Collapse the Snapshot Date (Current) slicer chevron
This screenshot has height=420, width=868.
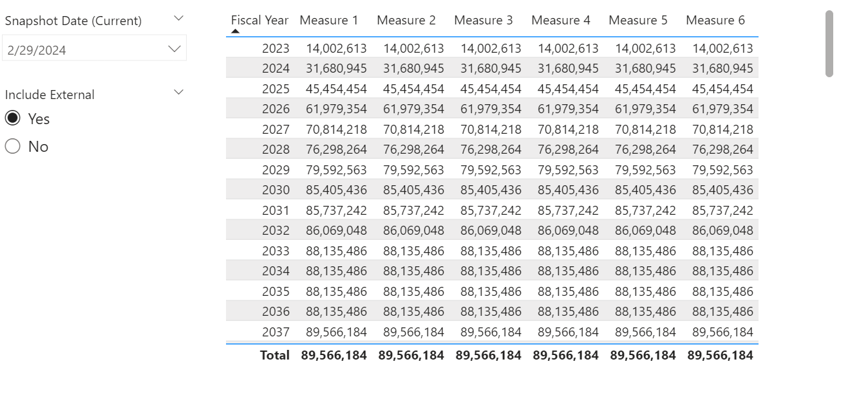click(179, 19)
